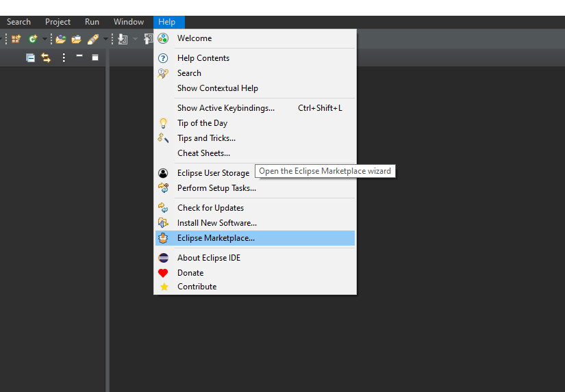Toggle Link with Editor in side panel
Image resolution: width=565 pixels, height=392 pixels.
coord(46,57)
